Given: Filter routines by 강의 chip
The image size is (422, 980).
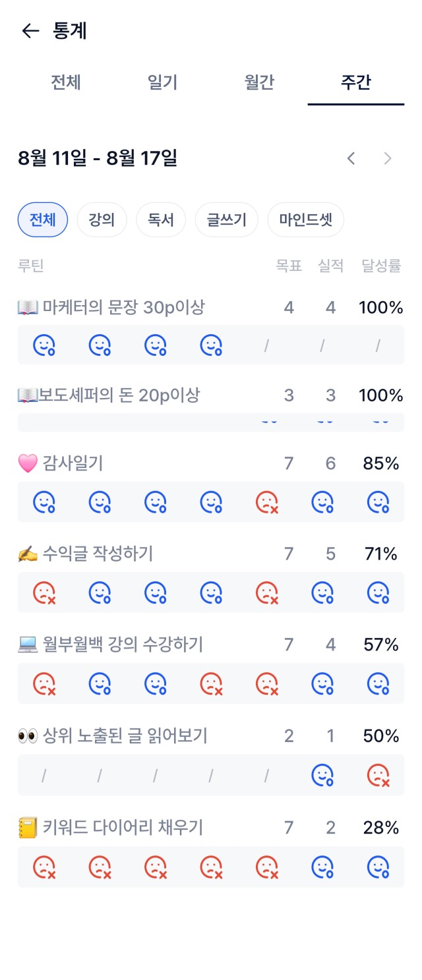Looking at the screenshot, I should 102,219.
